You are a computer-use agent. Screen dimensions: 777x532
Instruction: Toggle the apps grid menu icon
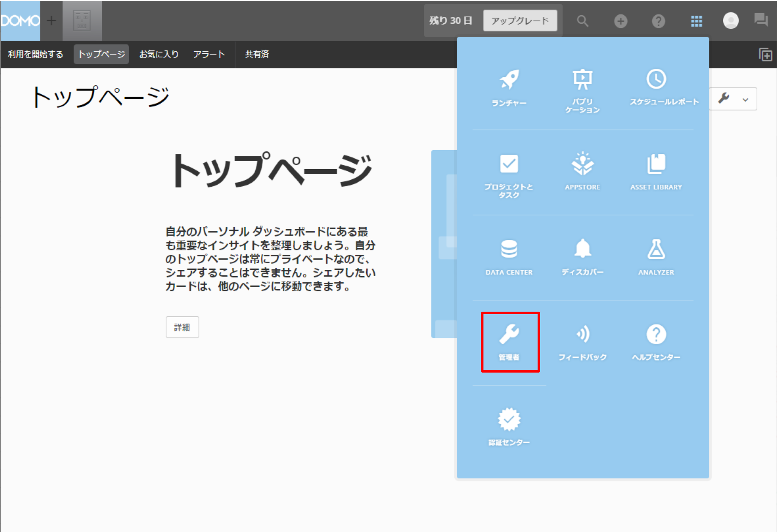[696, 21]
